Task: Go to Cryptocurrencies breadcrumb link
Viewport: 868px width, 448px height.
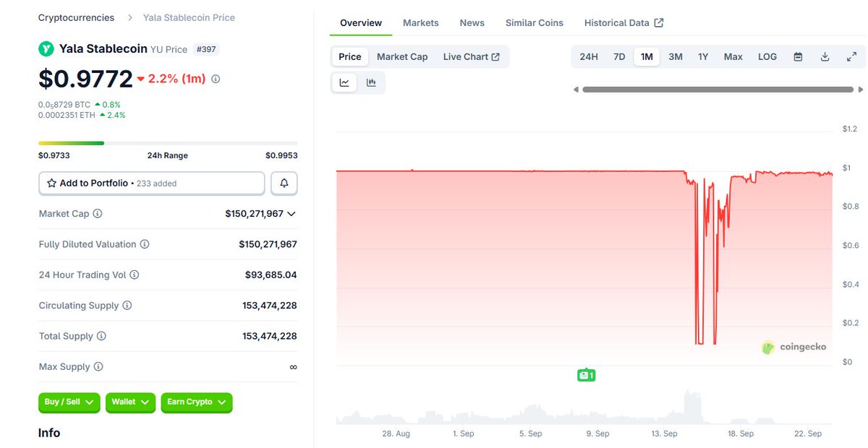Action: [x=76, y=17]
